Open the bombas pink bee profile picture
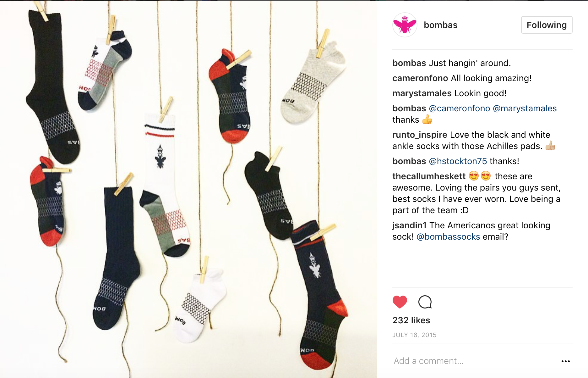Screen dimensions: 588x378 405,25
